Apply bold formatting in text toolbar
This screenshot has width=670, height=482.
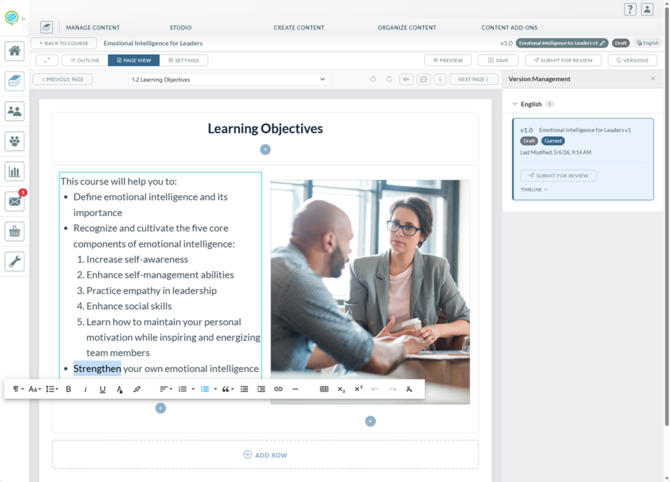tap(68, 389)
